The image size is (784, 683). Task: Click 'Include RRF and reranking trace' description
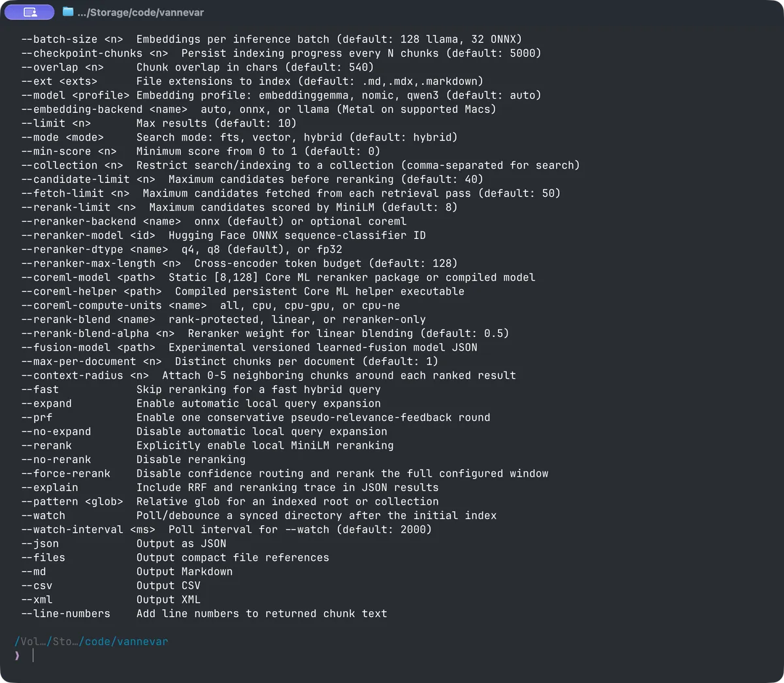pyautogui.click(x=287, y=488)
